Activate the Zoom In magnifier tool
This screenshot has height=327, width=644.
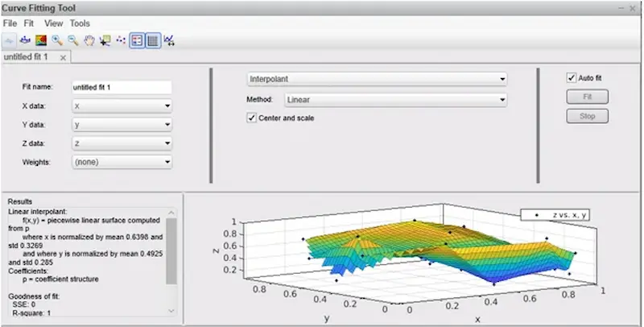(57, 40)
